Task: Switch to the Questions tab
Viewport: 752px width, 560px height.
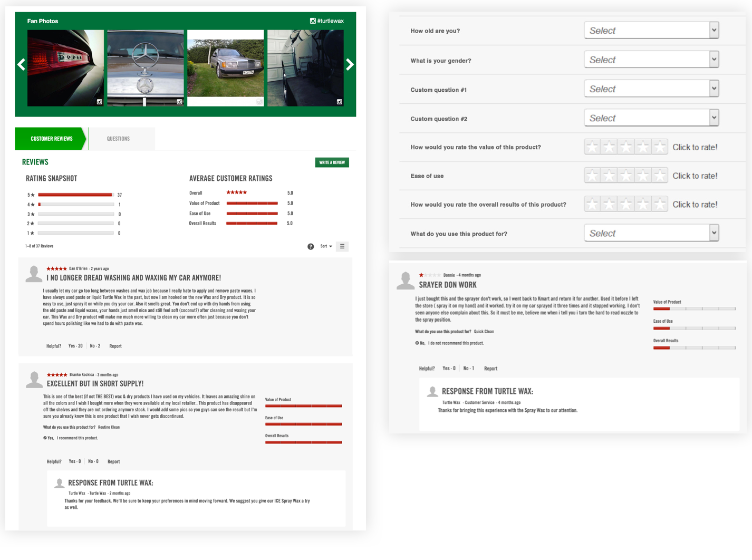Action: 118,139
